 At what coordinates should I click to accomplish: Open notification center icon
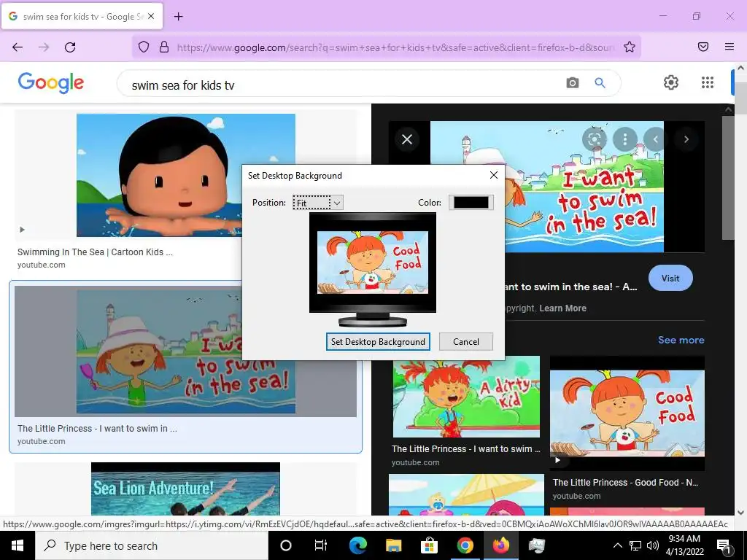724,546
